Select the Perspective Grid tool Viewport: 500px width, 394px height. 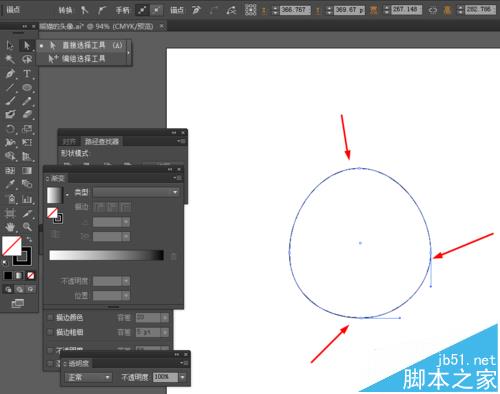(x=27, y=156)
